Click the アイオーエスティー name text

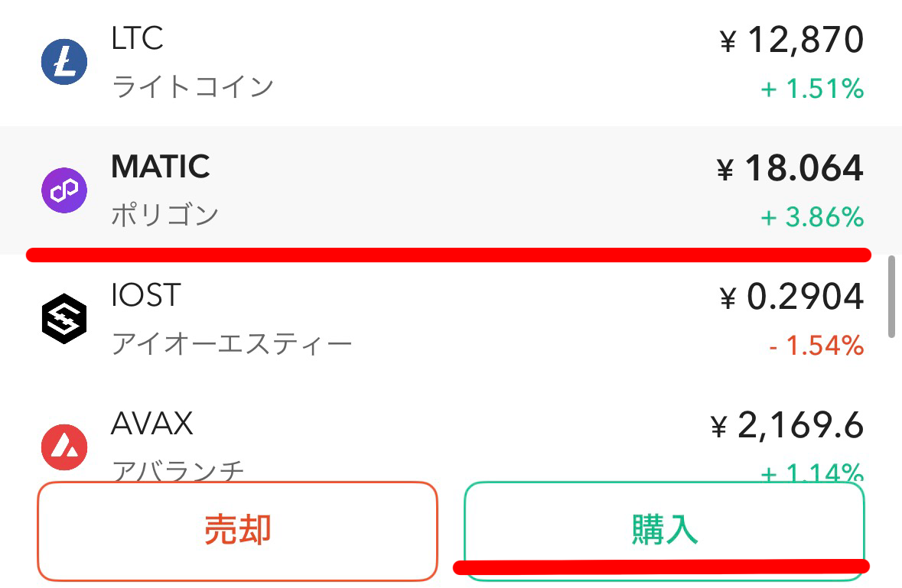[232, 344]
